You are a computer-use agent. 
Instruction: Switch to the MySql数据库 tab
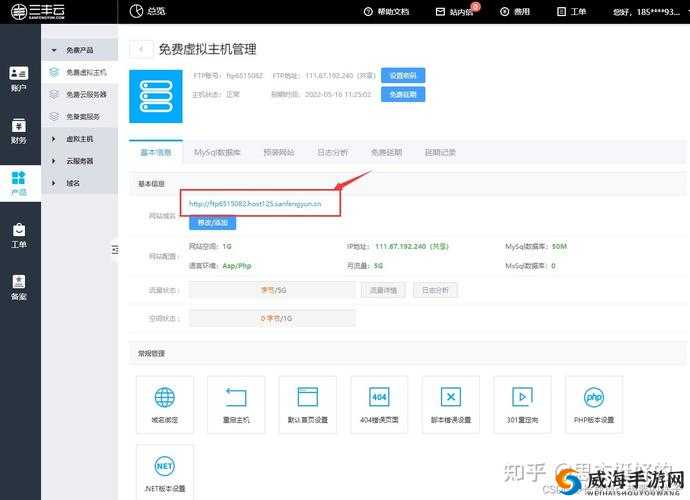tap(217, 152)
